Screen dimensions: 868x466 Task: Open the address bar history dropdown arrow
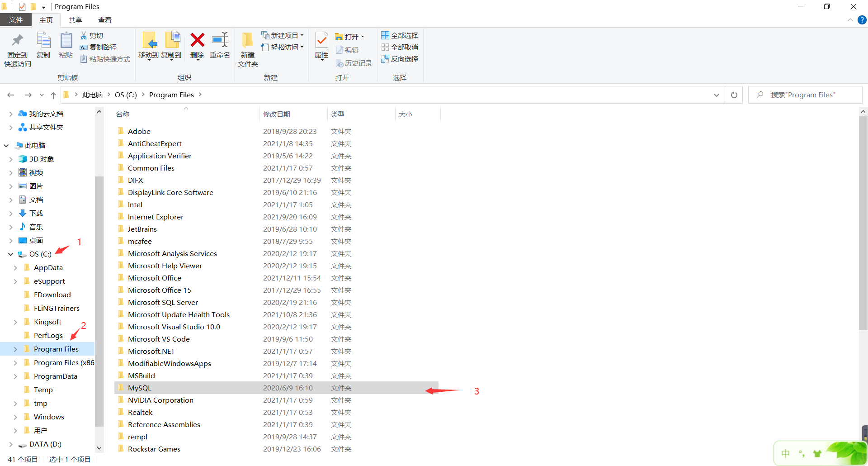[717, 95]
